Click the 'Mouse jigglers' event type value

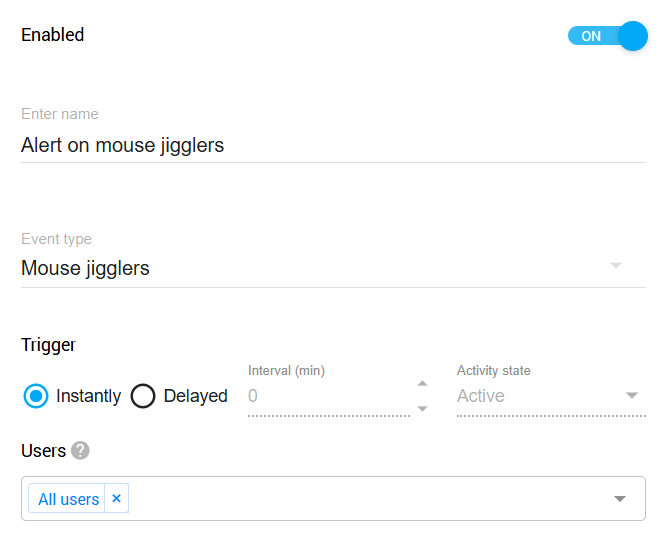(86, 268)
